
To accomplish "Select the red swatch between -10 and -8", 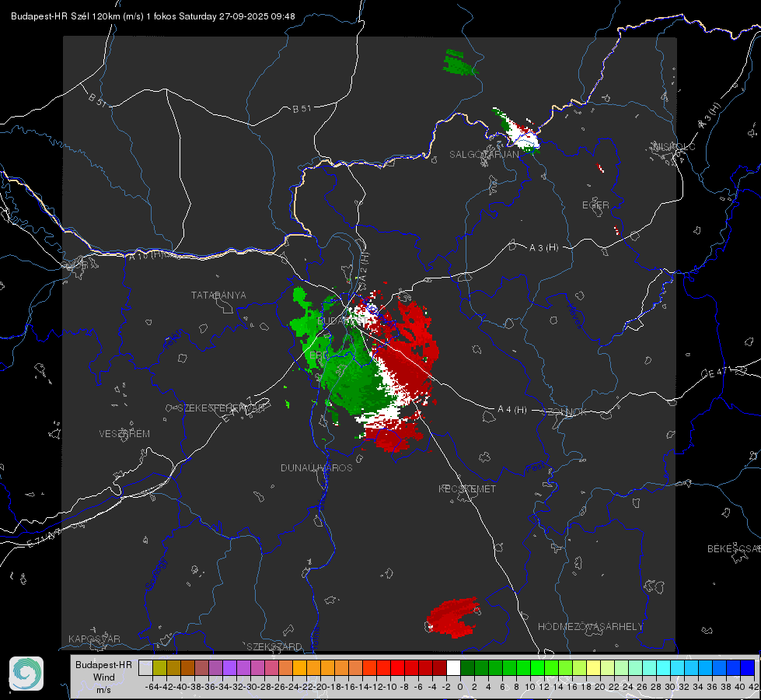I will point(398,668).
